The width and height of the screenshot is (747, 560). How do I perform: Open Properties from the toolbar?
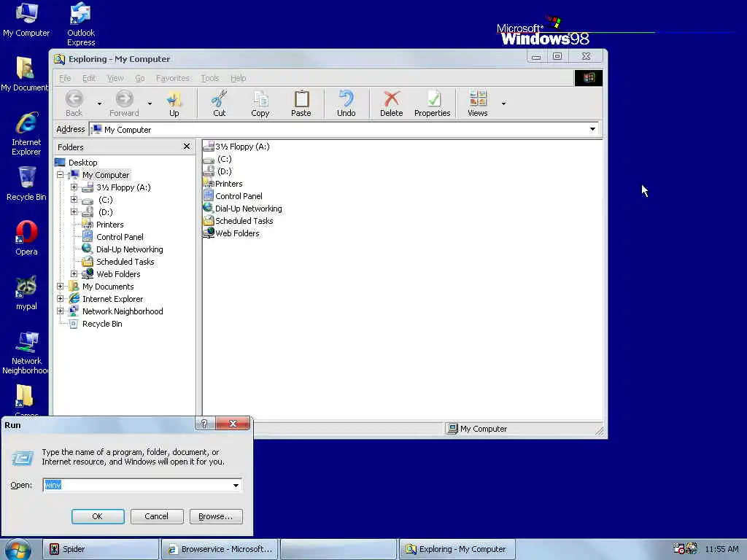tap(432, 104)
